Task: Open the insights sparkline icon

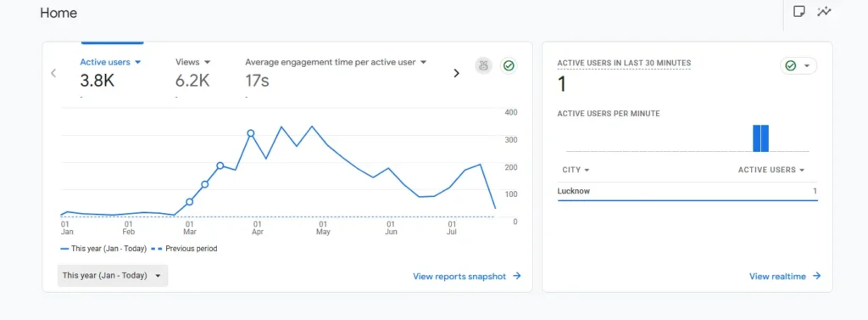Action: [824, 12]
